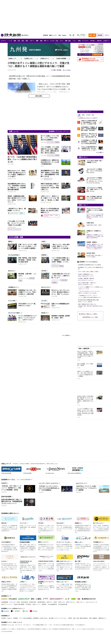Viewport: 111px width, 644px height.
Task: Open DOW JONES 読売新聞 Pro logo
Action: 78,469
